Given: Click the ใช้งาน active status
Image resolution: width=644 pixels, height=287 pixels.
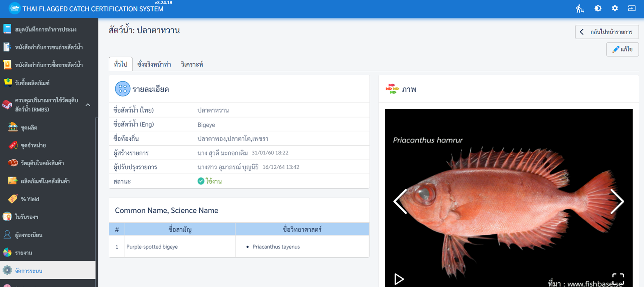Looking at the screenshot, I should pos(210,181).
